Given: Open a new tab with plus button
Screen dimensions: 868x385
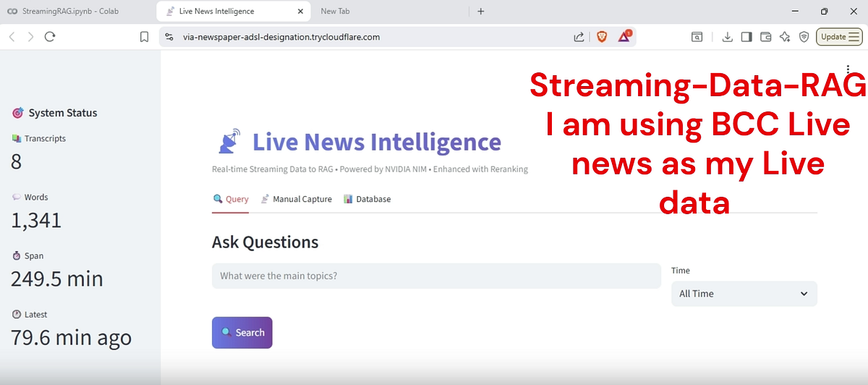Looking at the screenshot, I should click(481, 11).
